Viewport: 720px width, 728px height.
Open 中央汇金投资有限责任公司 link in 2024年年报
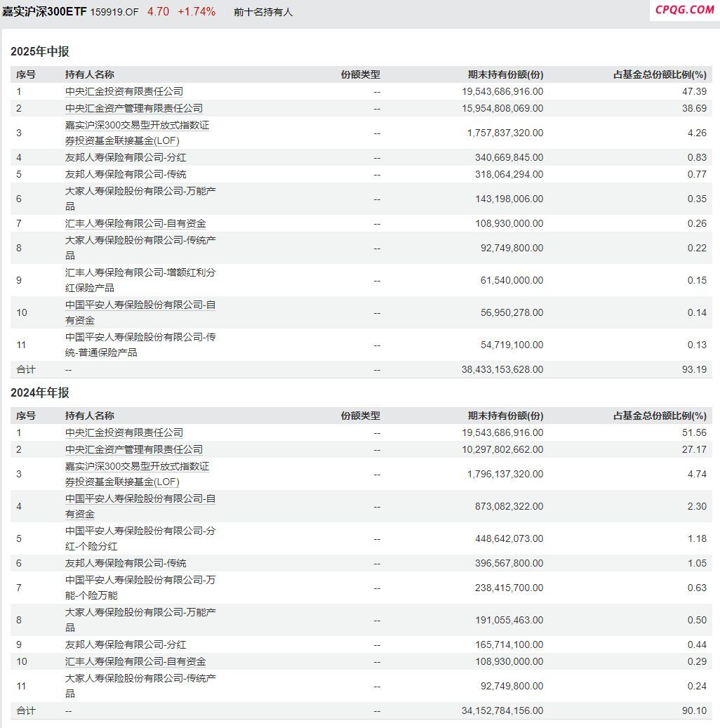pyautogui.click(x=124, y=432)
